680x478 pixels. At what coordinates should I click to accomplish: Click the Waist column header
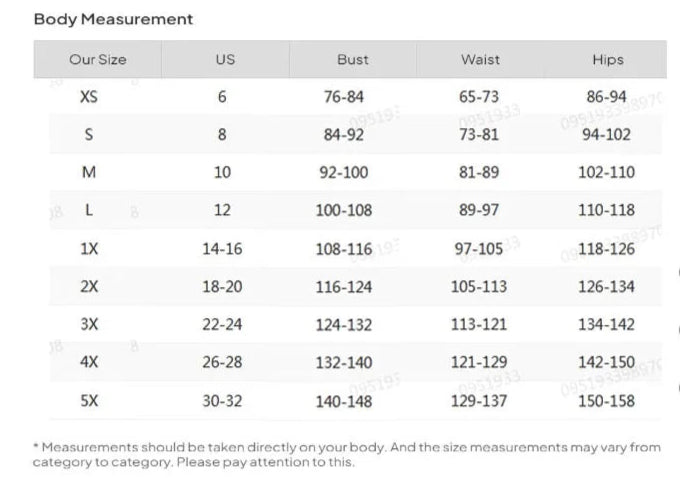480,60
